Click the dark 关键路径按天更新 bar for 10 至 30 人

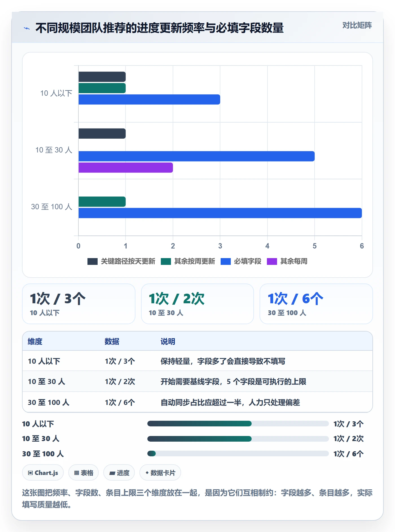tap(102, 134)
